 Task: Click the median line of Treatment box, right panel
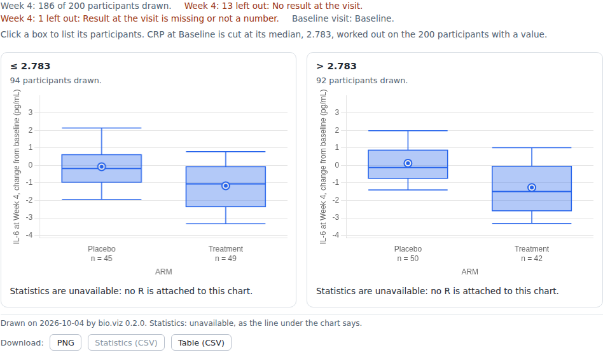pos(532,192)
